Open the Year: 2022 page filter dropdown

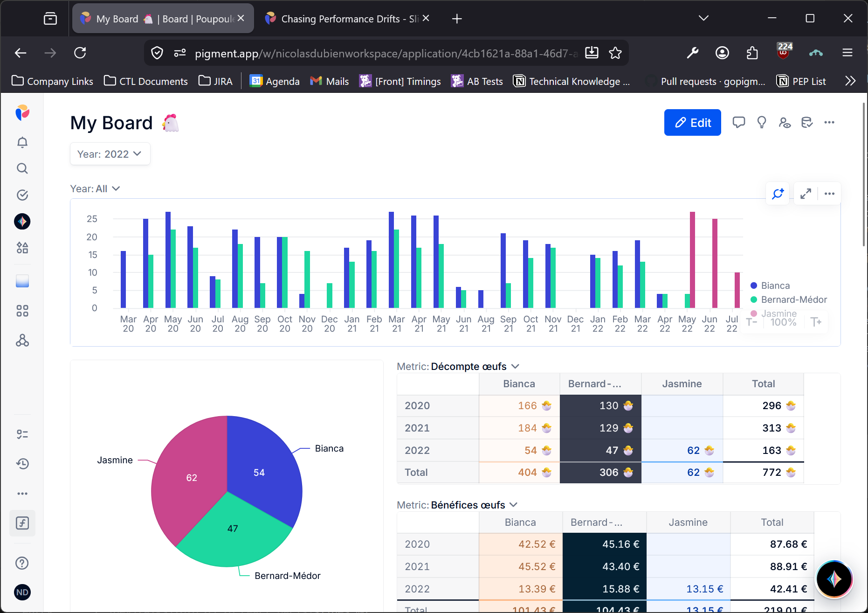click(110, 154)
